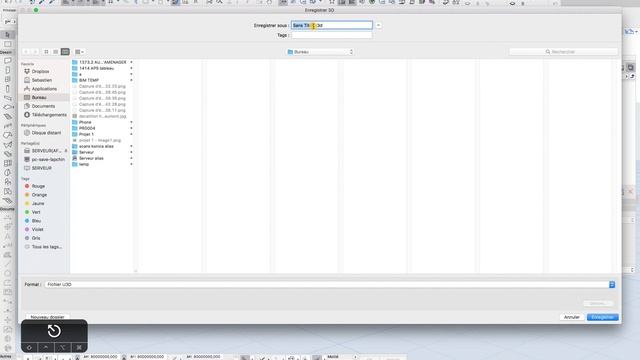
Task: Open the item grouping options dropdown
Action: point(79,52)
